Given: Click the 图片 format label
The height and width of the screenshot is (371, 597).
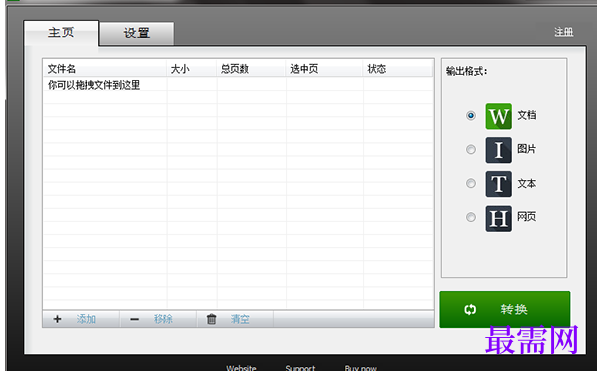Looking at the screenshot, I should pos(527,149).
